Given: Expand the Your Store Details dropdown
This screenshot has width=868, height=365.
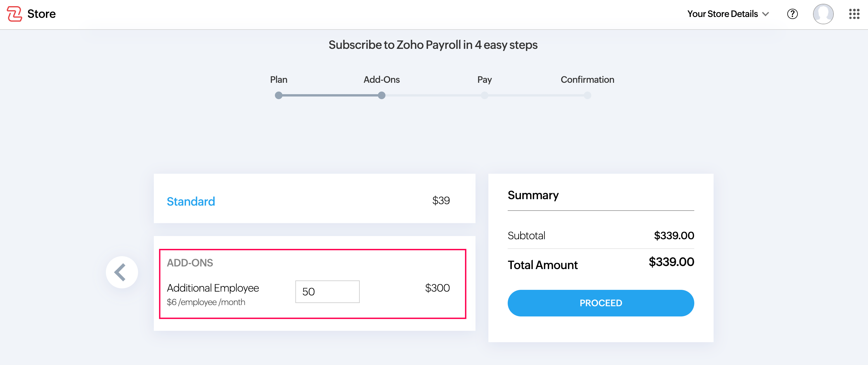Looking at the screenshot, I should pyautogui.click(x=728, y=14).
